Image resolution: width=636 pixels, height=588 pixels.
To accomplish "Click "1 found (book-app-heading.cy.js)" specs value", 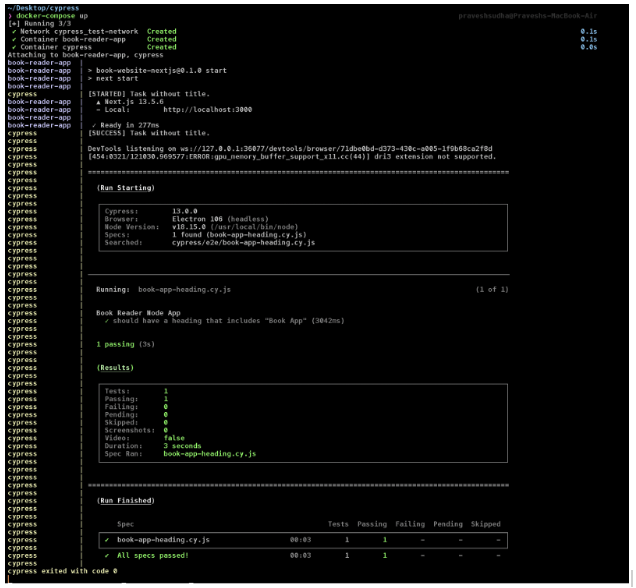I will coord(239,235).
